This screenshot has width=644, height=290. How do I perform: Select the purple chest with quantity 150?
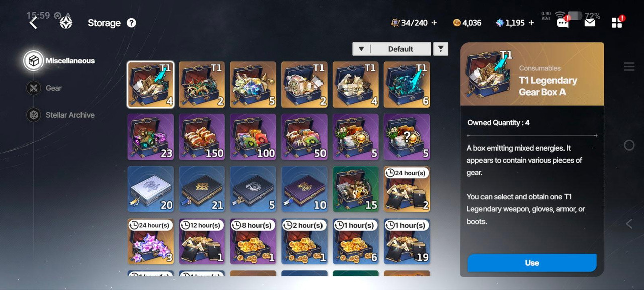[x=202, y=136]
